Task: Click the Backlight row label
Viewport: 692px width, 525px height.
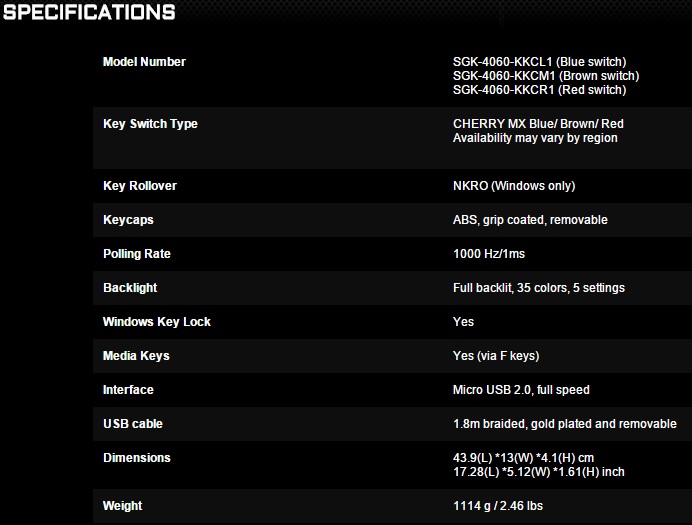Action: point(130,288)
